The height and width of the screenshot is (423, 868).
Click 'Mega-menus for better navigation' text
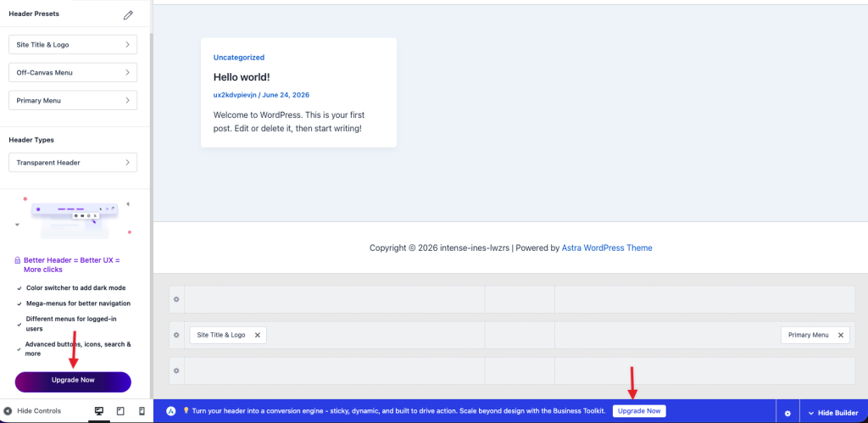point(78,303)
